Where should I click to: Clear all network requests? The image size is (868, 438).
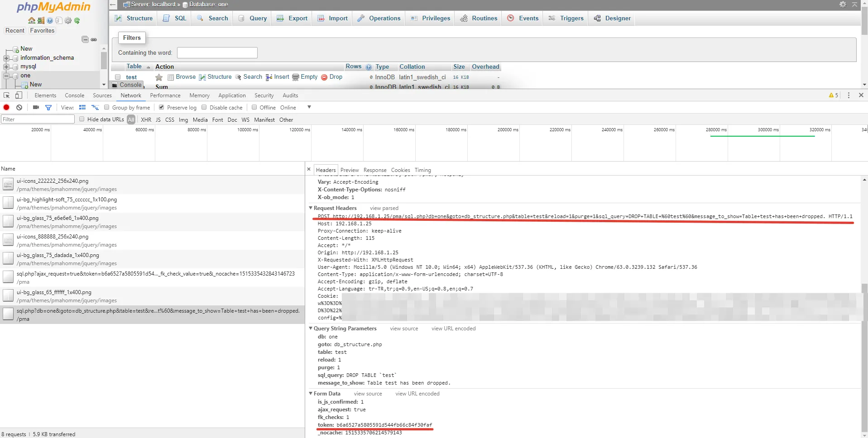(x=19, y=107)
